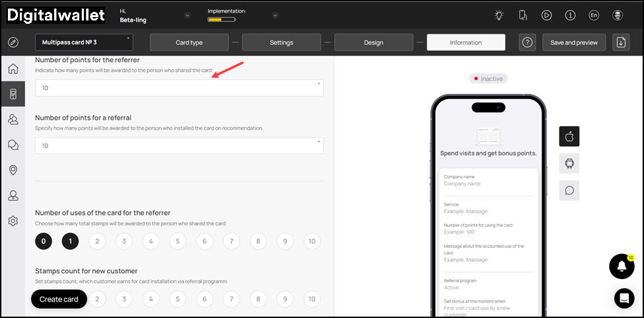This screenshot has height=318, width=644.
Task: Switch to the Card type step
Action: click(x=189, y=42)
